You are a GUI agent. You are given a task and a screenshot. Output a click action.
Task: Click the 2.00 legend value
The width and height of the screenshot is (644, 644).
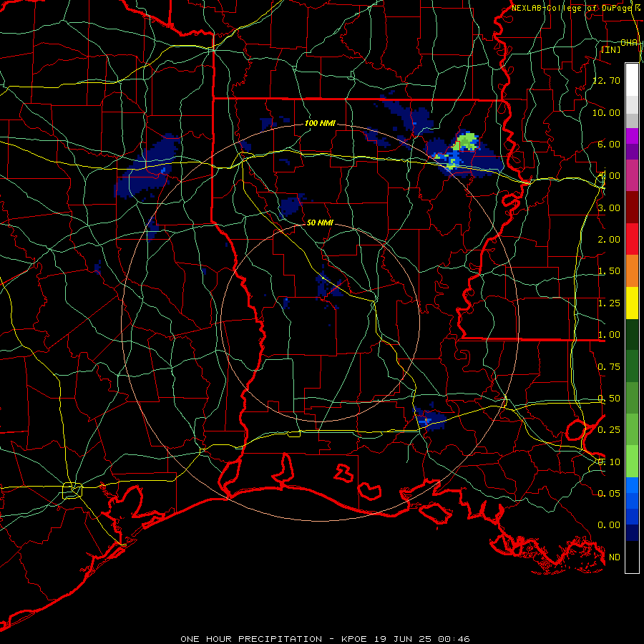pyautogui.click(x=609, y=240)
